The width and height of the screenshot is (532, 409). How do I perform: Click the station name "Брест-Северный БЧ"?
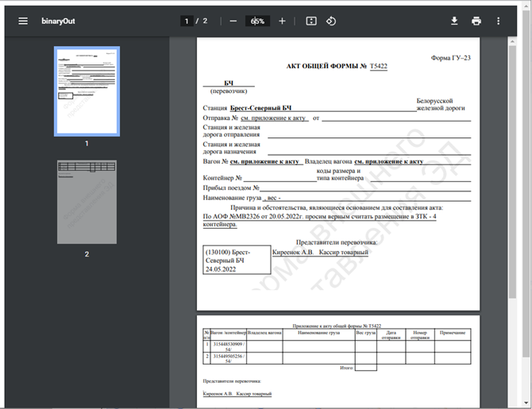[260, 108]
